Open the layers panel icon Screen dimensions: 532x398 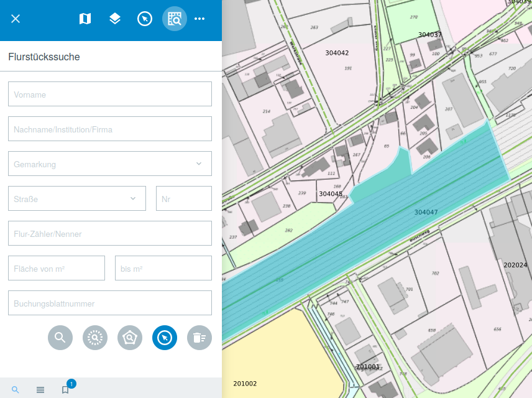115,19
